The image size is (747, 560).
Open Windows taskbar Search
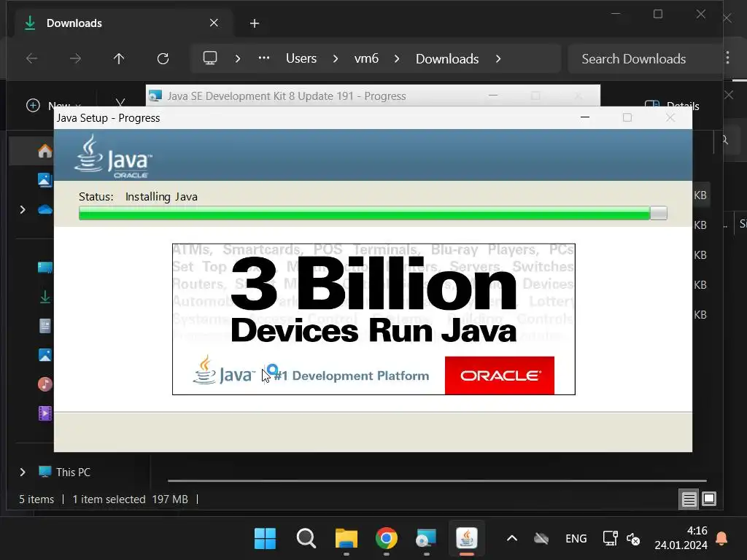[306, 539]
